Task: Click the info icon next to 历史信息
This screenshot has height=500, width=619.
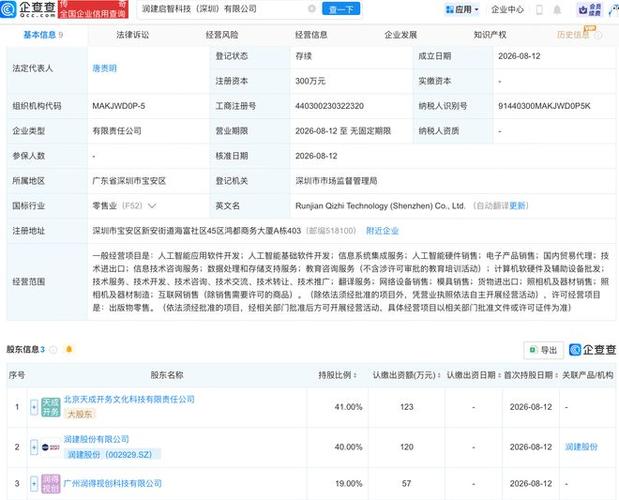Action: pos(598,36)
